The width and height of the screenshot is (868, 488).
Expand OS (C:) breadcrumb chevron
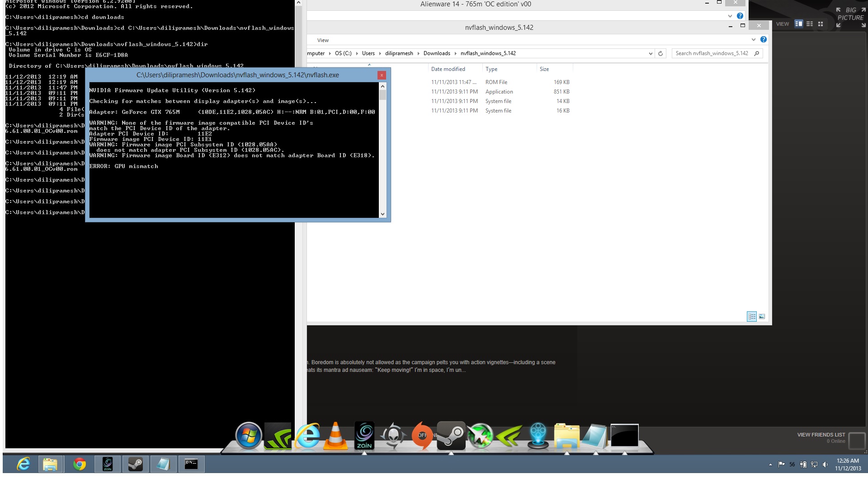357,53
